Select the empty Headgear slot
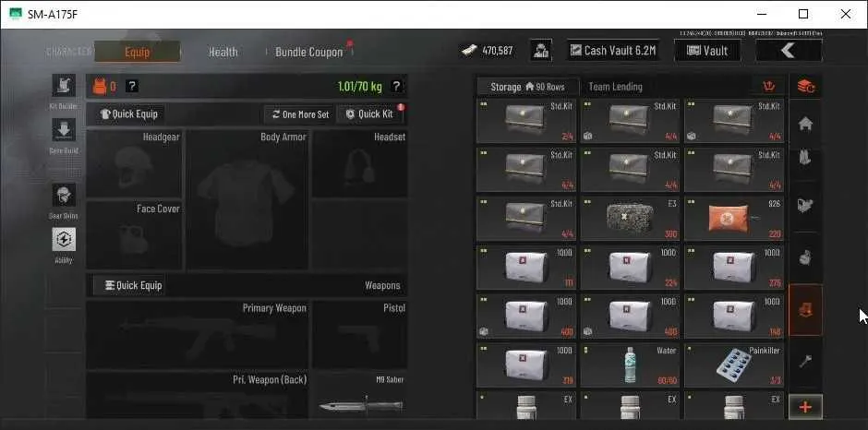Screen dimensions: 868x430 click(134, 163)
